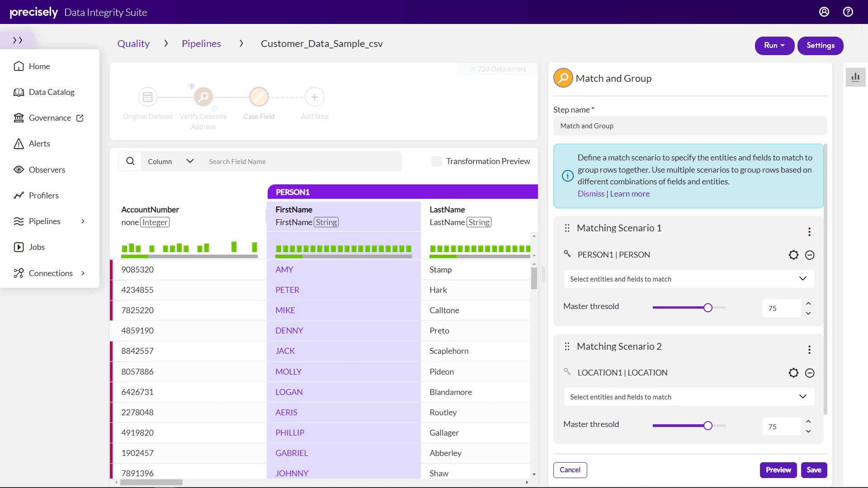Viewport: 868px width, 488px height.
Task: Open the Learn more link
Action: click(630, 194)
